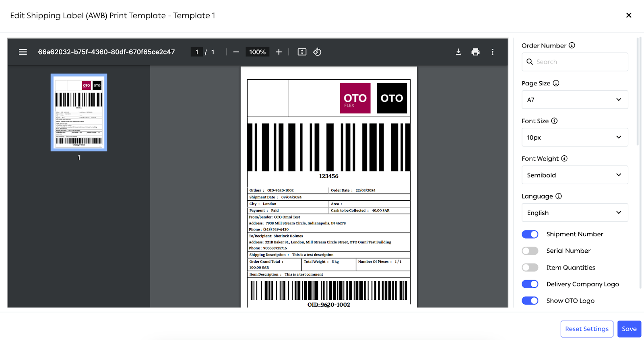This screenshot has height=340, width=644.
Task: Click the City London cell
Action: click(288, 204)
